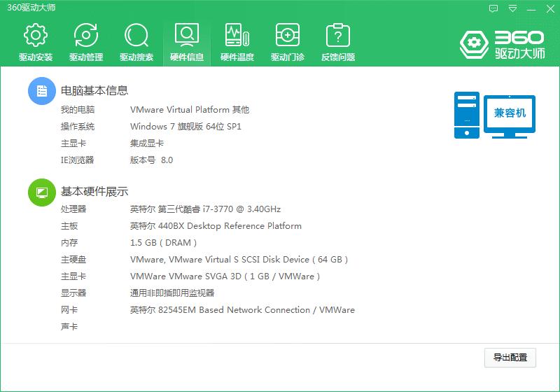The width and height of the screenshot is (560, 392).
Task: Open the 驱动安装 gear icon tab
Action: tap(36, 42)
